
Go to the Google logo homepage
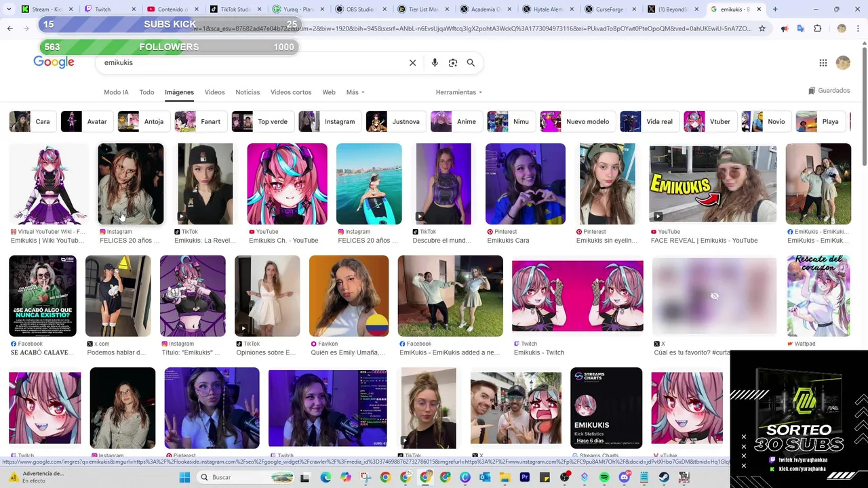pyautogui.click(x=54, y=62)
